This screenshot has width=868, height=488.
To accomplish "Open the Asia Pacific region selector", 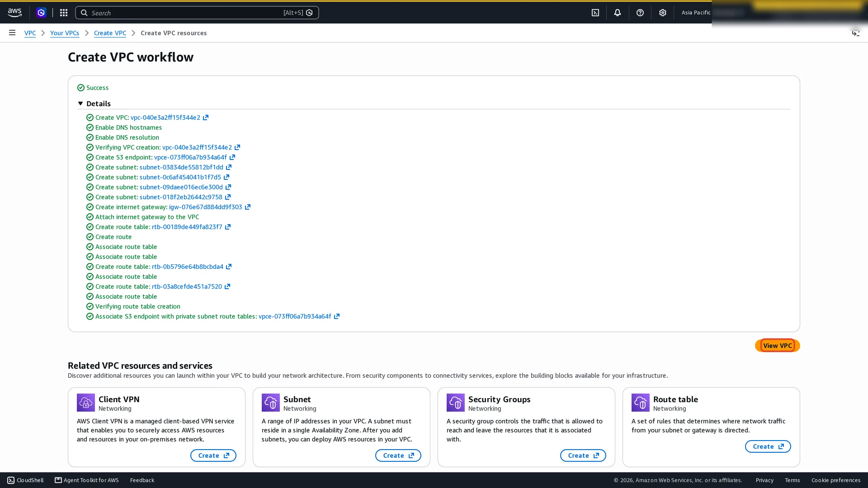I will (696, 13).
